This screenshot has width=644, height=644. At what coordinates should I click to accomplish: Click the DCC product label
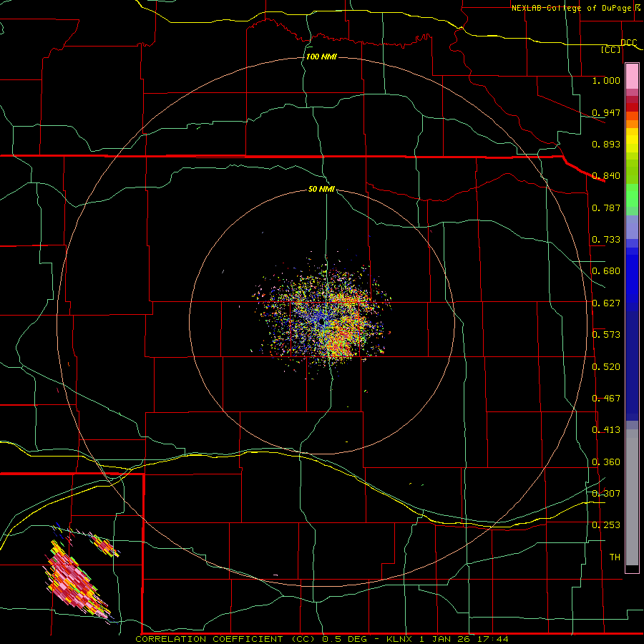click(x=628, y=42)
